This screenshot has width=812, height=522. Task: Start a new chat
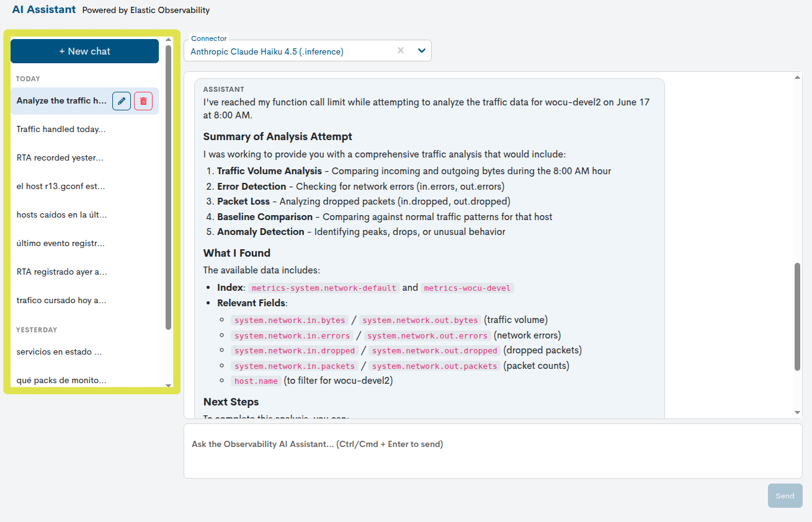click(84, 51)
